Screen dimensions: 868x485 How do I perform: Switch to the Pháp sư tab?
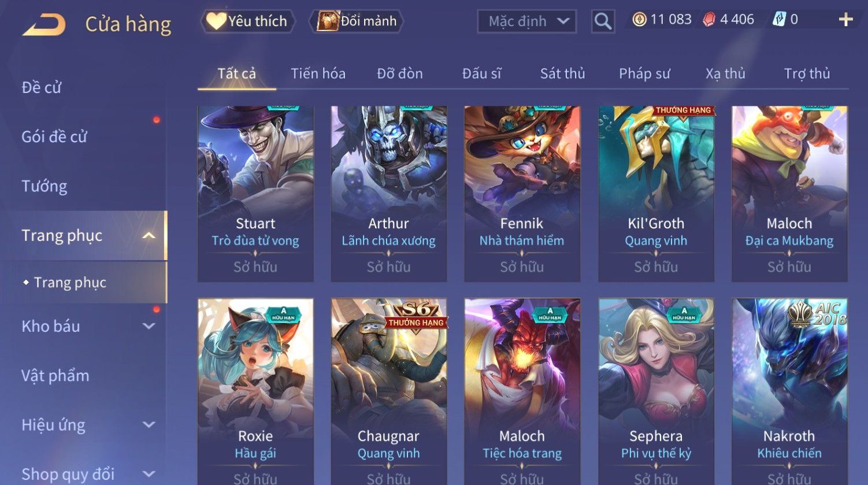coord(644,73)
